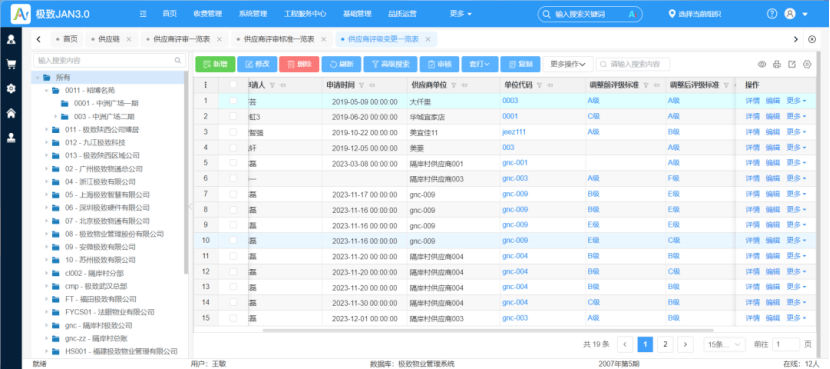830x369 pixels.
Task: Tick the checkbox in row 5
Action: [233, 163]
